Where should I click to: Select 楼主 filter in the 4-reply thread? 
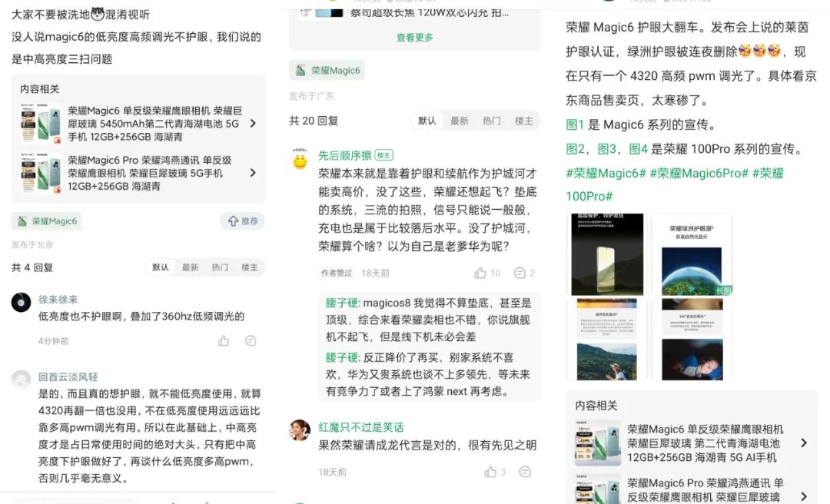click(249, 267)
